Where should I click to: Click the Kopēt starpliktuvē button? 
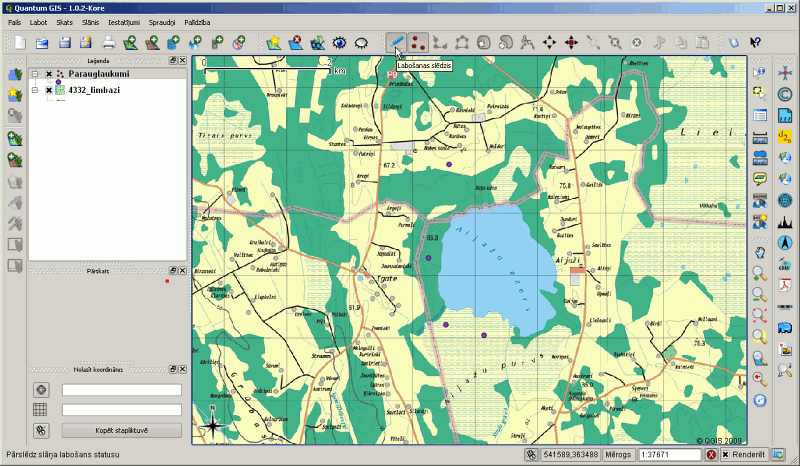coord(121,430)
